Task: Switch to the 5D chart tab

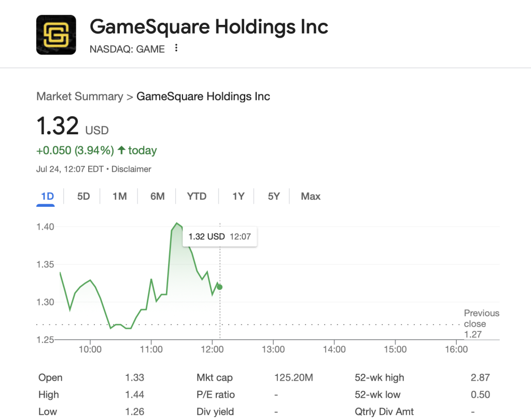Action: pos(83,196)
